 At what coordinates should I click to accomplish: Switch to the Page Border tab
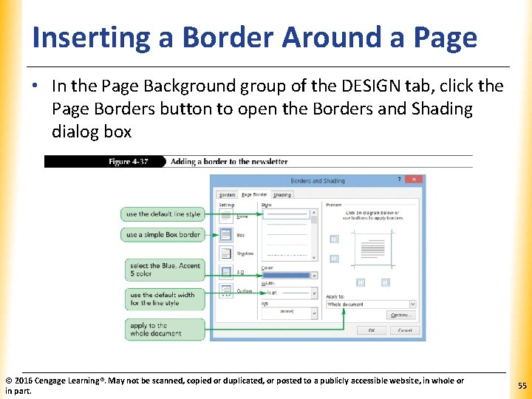point(254,194)
